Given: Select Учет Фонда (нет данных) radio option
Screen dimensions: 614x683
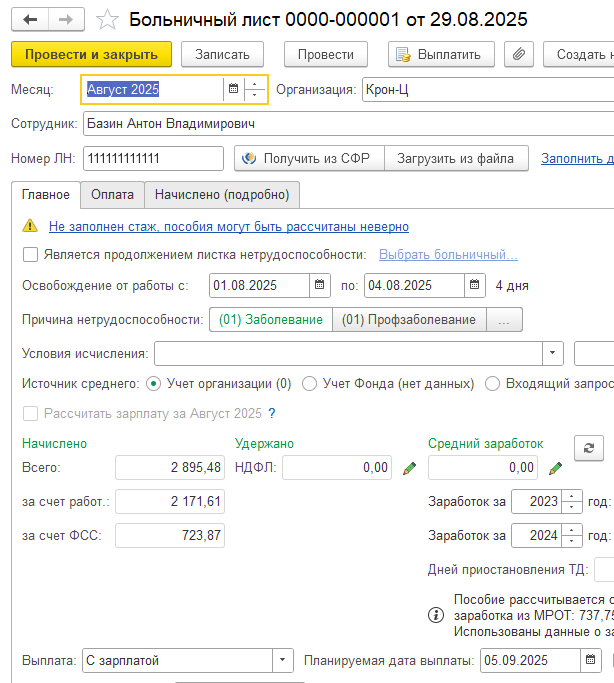Looking at the screenshot, I should [309, 383].
